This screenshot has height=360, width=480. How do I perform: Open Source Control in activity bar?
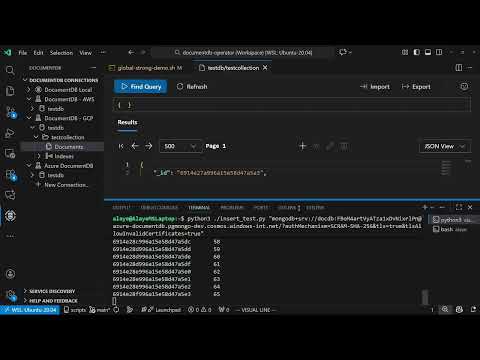point(10,112)
